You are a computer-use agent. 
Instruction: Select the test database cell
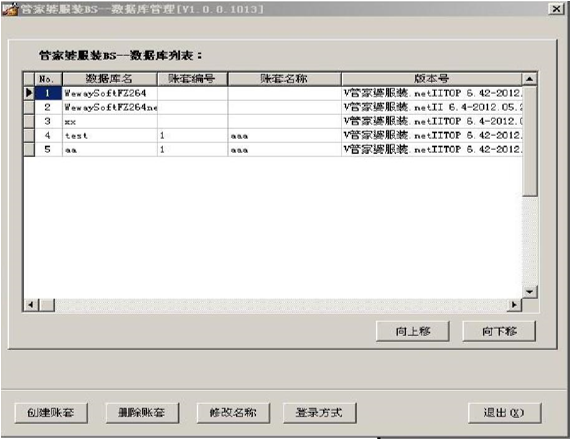pos(110,135)
